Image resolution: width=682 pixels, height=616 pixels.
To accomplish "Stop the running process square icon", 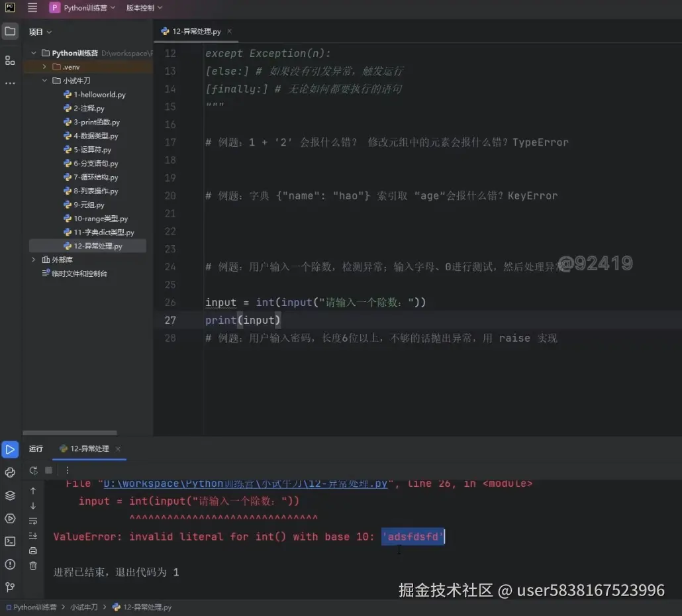I will tap(49, 470).
